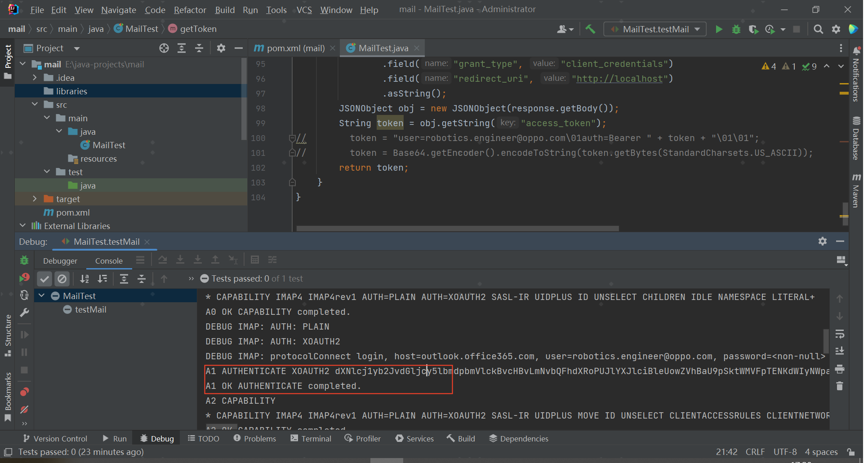This screenshot has width=868, height=463.
Task: Toggle scroll to end of console
Action: coord(840,352)
